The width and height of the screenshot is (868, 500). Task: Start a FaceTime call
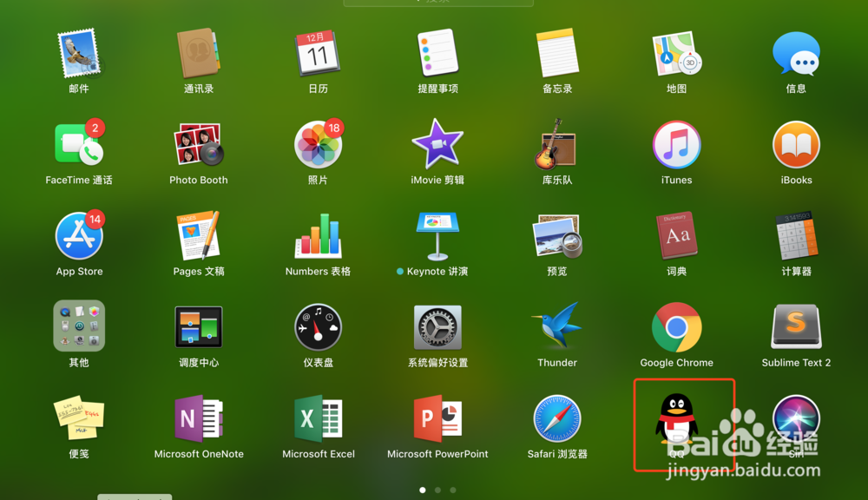pos(79,149)
